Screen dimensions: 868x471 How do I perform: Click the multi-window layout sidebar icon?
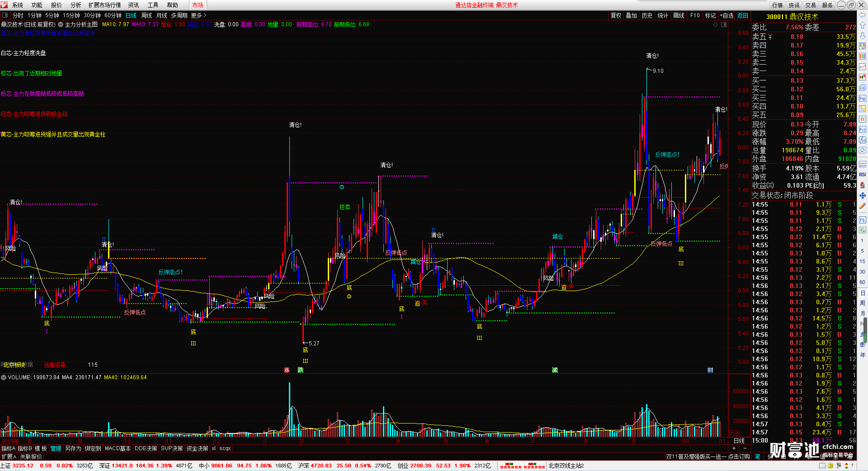point(863,88)
